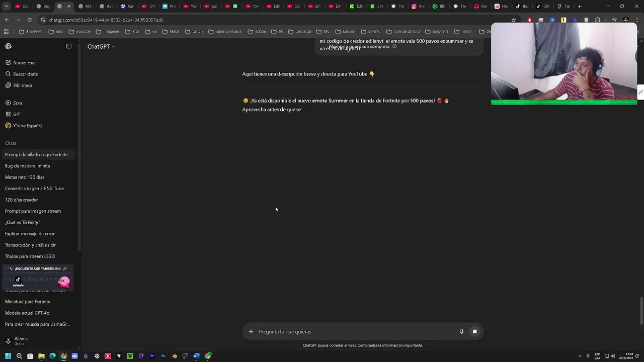Viewport: 644px width, 362px height.
Task: Open the 'twitch' bookmarks folder
Action: [x=194, y=31]
